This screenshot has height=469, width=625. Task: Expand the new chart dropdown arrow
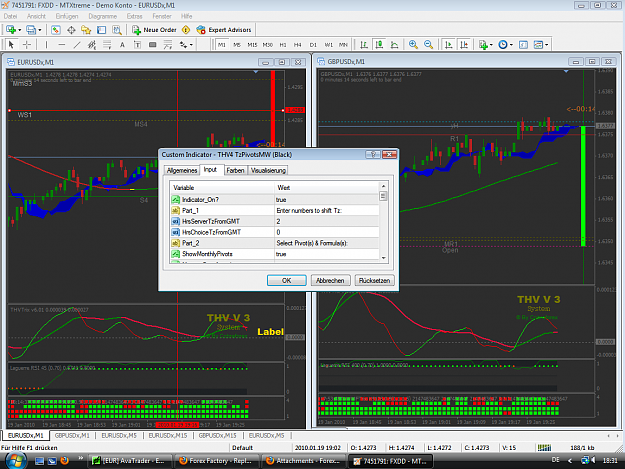(20, 30)
